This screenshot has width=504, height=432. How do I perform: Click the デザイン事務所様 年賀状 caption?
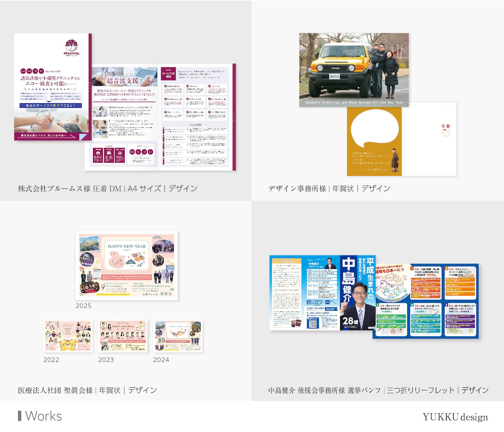tap(329, 189)
